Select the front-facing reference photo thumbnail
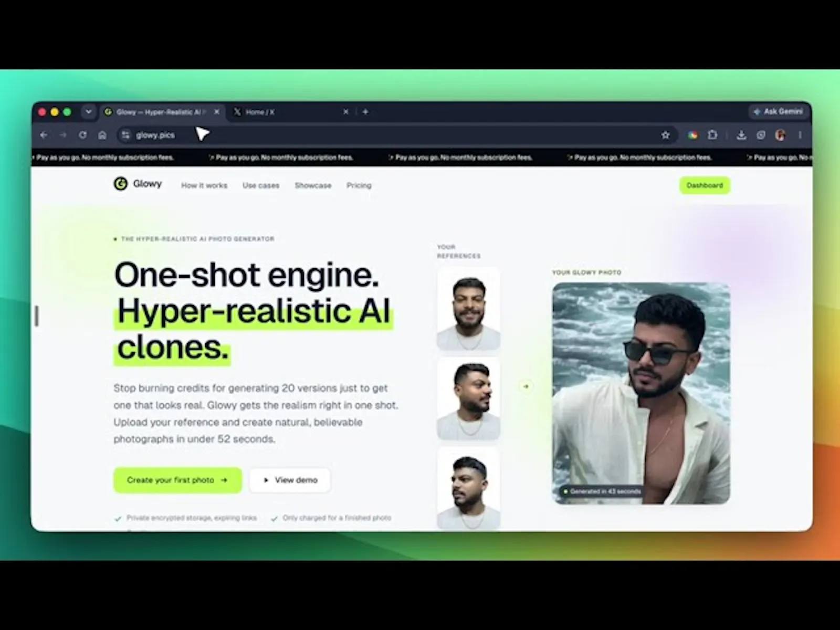This screenshot has width=840, height=630. (468, 309)
